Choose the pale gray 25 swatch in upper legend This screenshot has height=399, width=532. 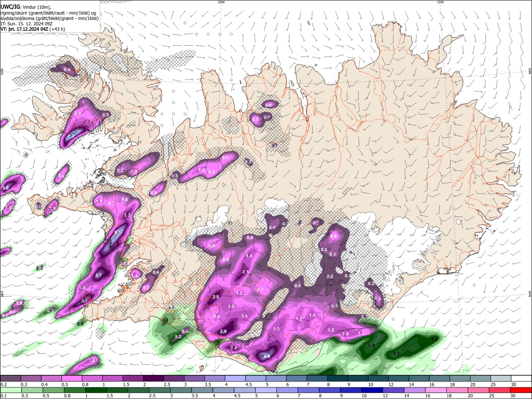[500, 378]
